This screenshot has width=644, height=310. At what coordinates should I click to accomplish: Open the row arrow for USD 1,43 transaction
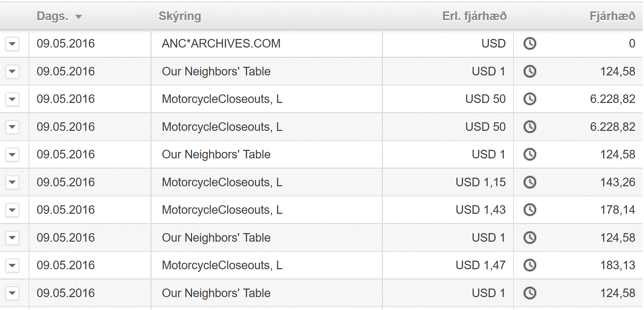click(12, 210)
